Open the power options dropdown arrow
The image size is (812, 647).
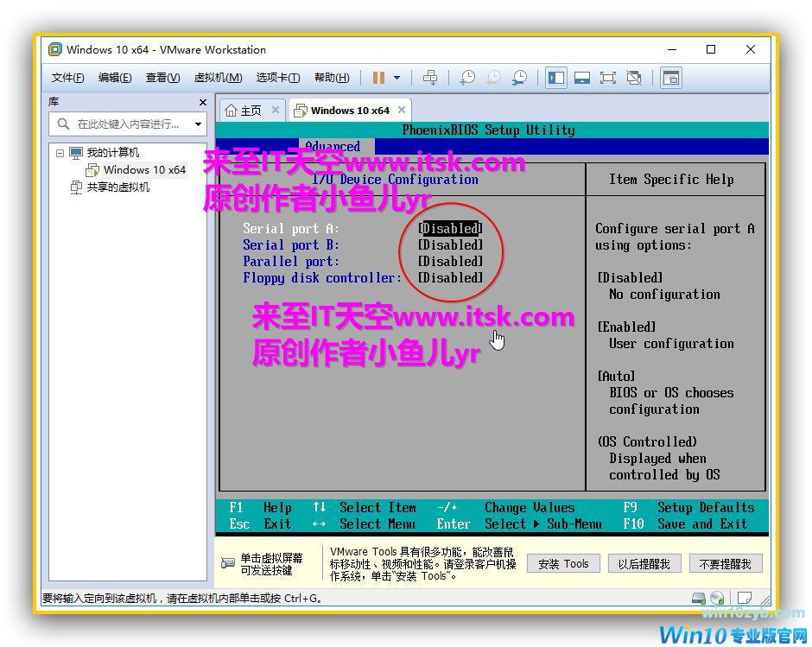coord(397,78)
